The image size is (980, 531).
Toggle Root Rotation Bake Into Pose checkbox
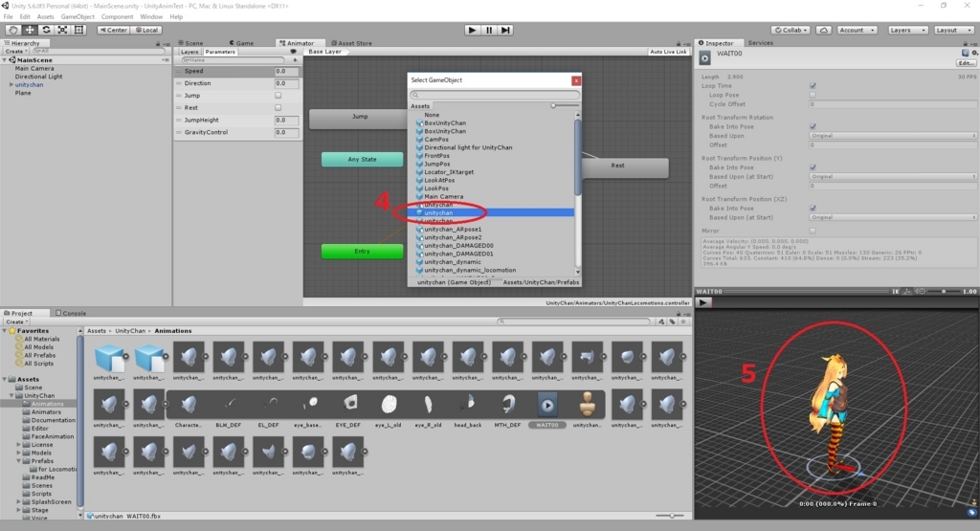813,126
